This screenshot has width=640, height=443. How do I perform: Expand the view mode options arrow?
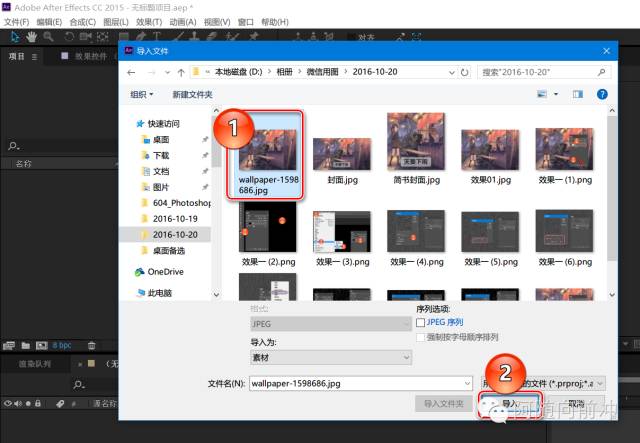555,94
